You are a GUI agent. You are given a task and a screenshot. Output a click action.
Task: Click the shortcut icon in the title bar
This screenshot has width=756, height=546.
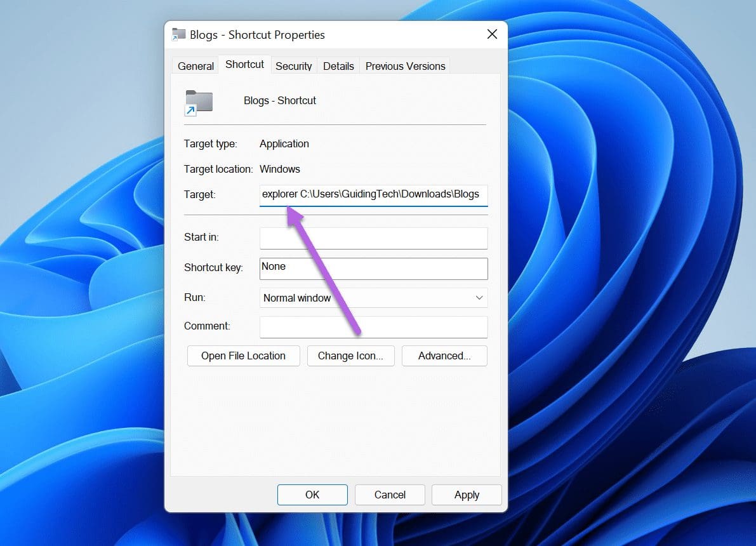pyautogui.click(x=178, y=35)
